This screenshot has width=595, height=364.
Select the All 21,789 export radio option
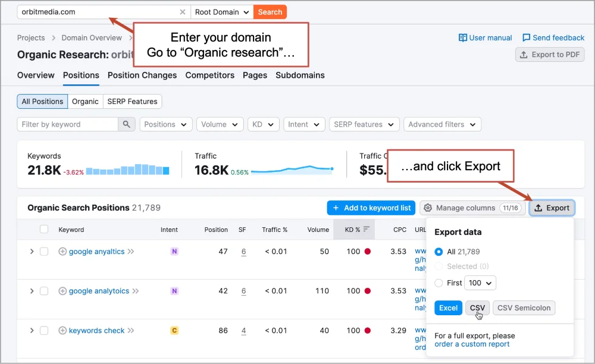pyautogui.click(x=439, y=252)
